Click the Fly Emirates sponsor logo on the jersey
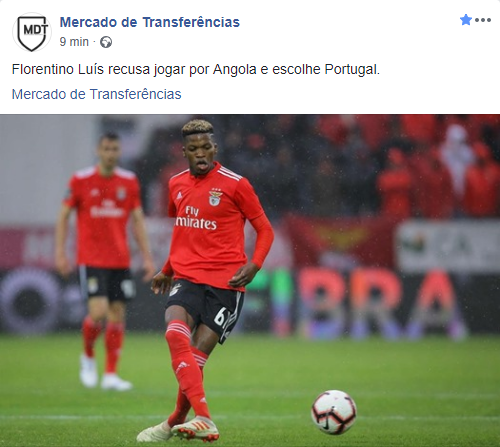500x447 pixels. click(x=196, y=218)
